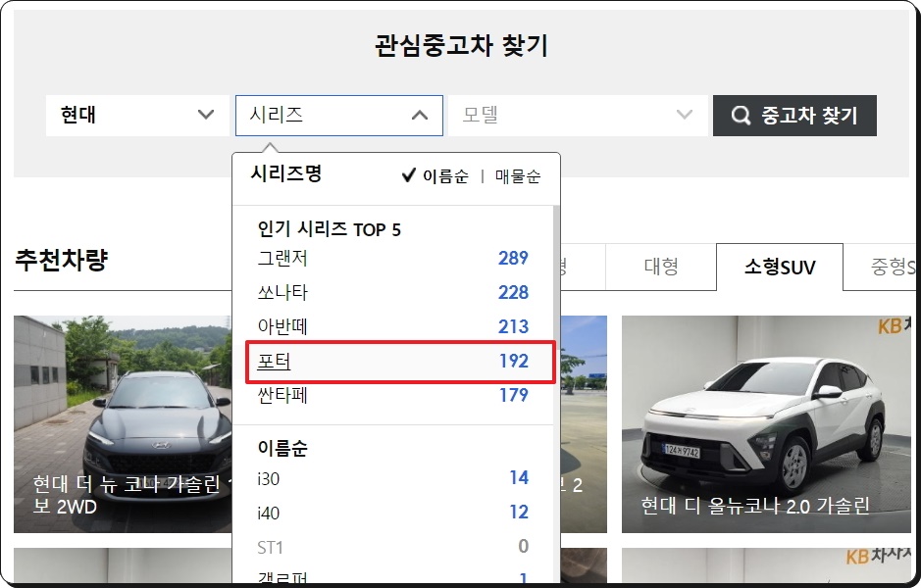The height and width of the screenshot is (588, 921).
Task: Sort series list by 매물순
Action: [518, 176]
